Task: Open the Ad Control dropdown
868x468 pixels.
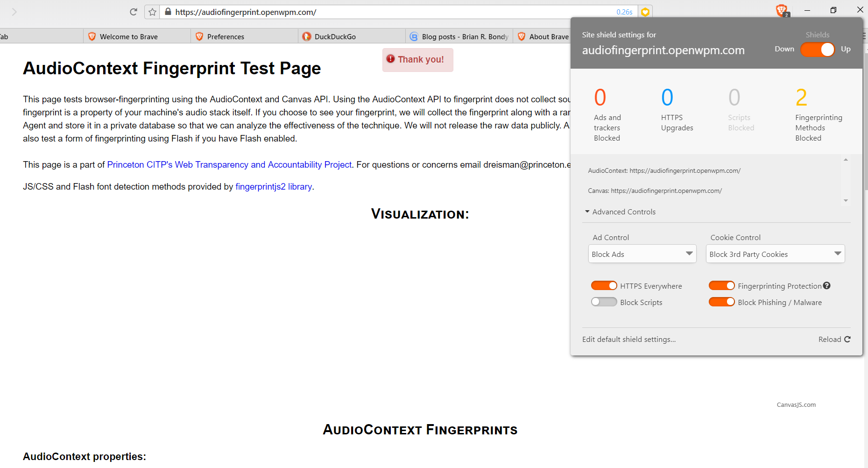Action: pyautogui.click(x=642, y=254)
